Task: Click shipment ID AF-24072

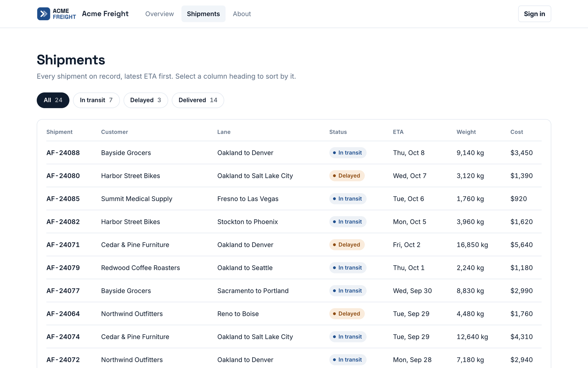Action: click(63, 360)
